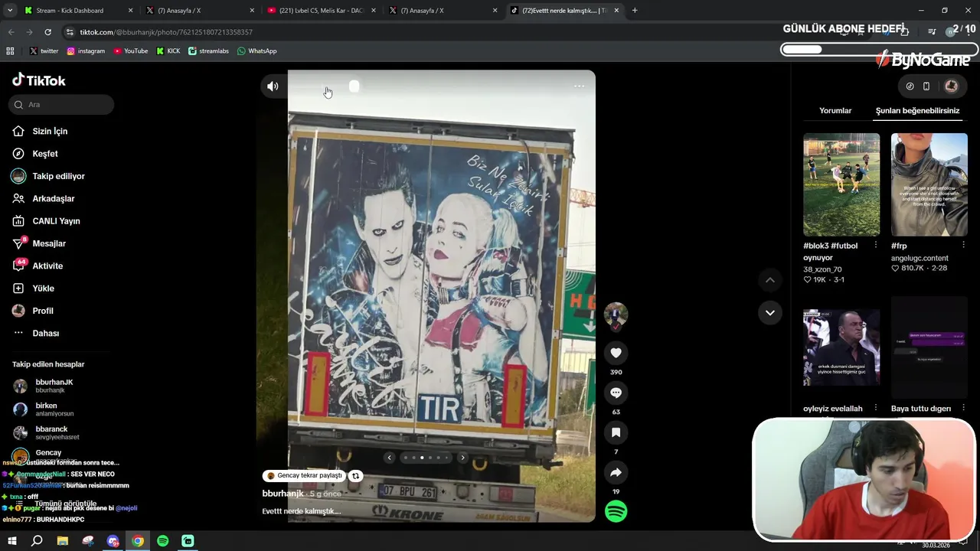
Task: Open options for the #frp recommended card
Action: [963, 246]
